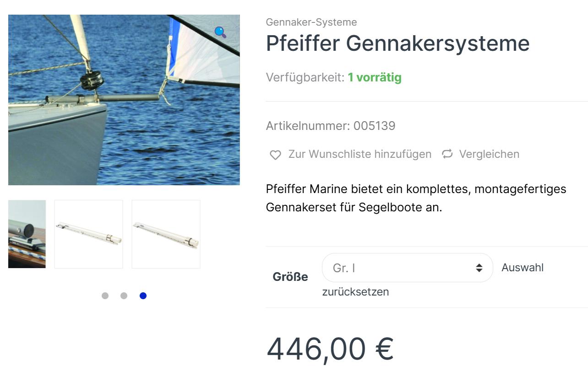Click the dropdown arrows in size selector
The width and height of the screenshot is (588, 371).
coord(479,268)
